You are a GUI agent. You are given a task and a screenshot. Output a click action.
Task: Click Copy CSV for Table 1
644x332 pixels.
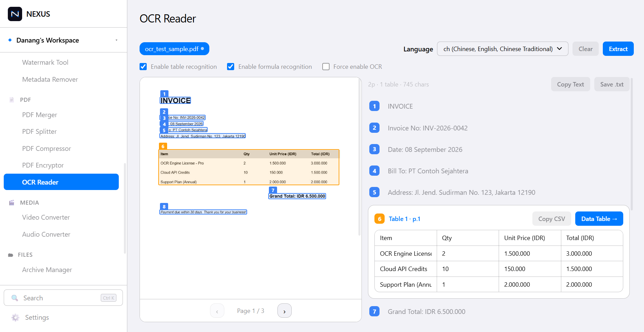click(x=551, y=219)
